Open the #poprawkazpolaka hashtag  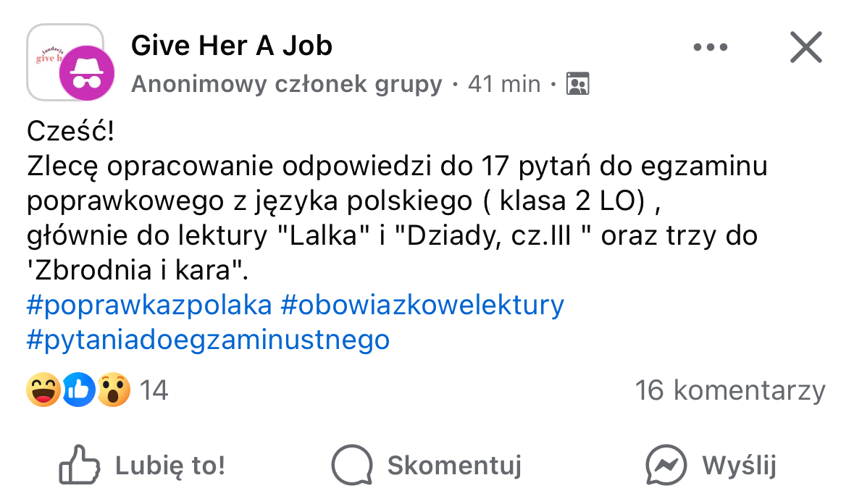[x=149, y=305]
